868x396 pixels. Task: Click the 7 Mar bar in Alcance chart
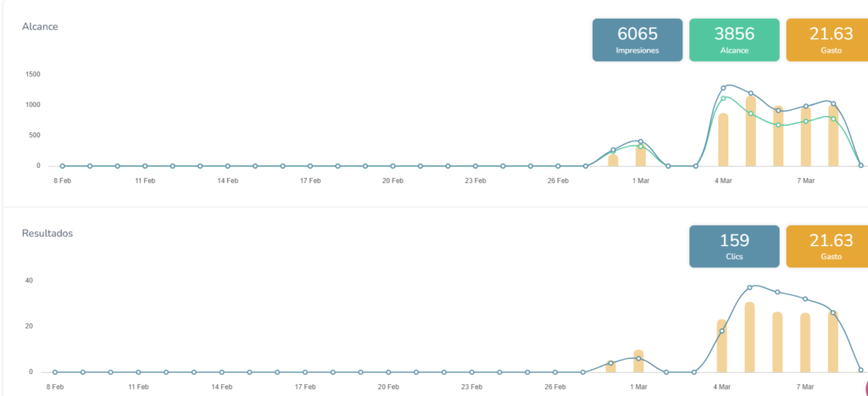[x=806, y=137]
